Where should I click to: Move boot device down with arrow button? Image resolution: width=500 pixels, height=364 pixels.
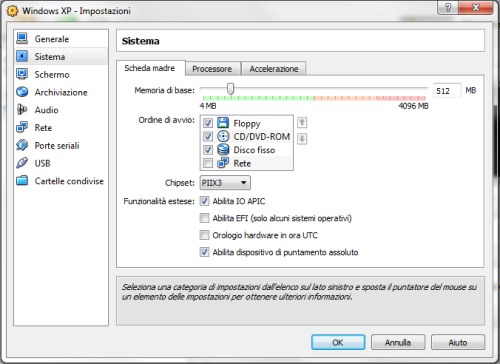(302, 139)
